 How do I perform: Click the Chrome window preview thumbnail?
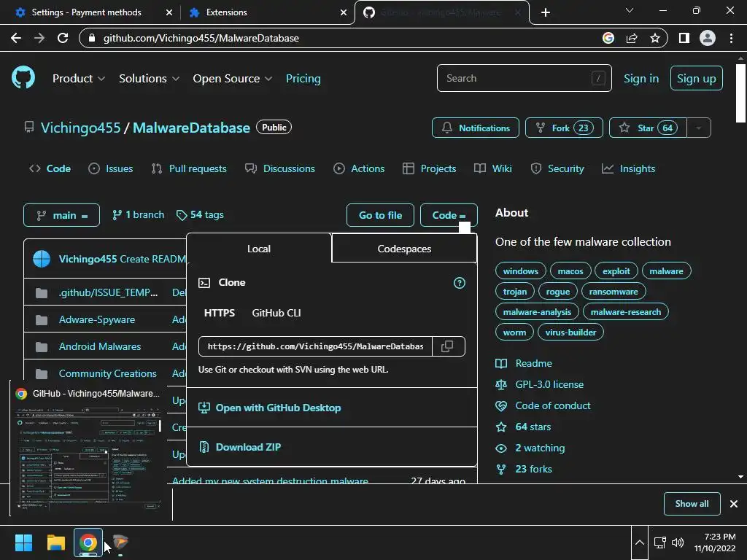click(x=88, y=458)
